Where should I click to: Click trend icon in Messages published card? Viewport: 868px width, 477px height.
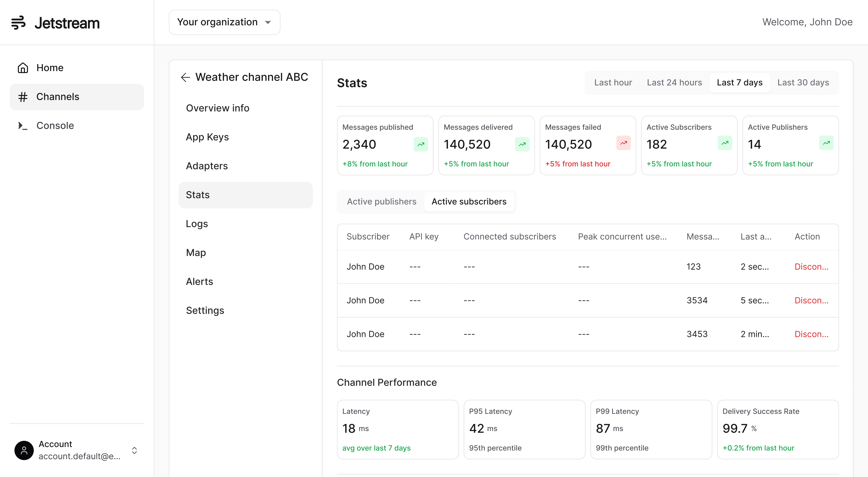pyautogui.click(x=421, y=144)
